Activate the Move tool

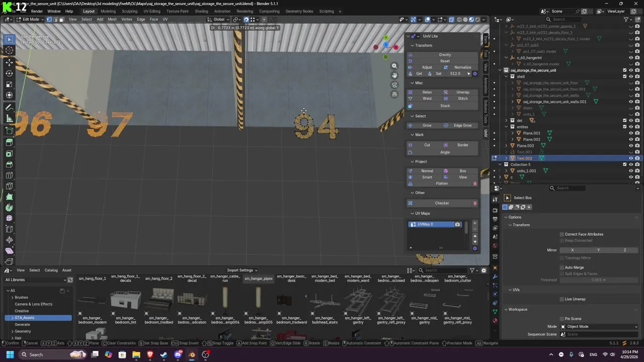click(9, 62)
